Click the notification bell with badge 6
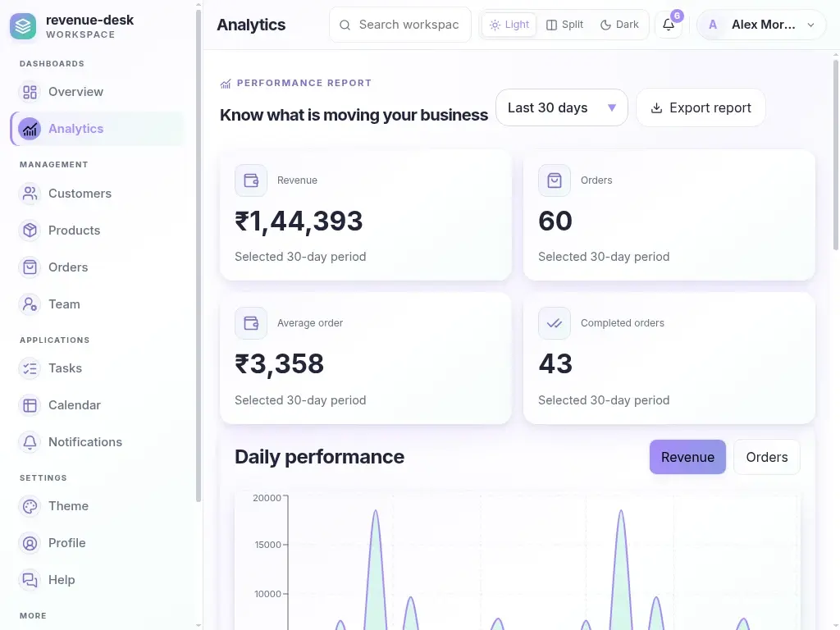This screenshot has height=630, width=840. (x=669, y=25)
